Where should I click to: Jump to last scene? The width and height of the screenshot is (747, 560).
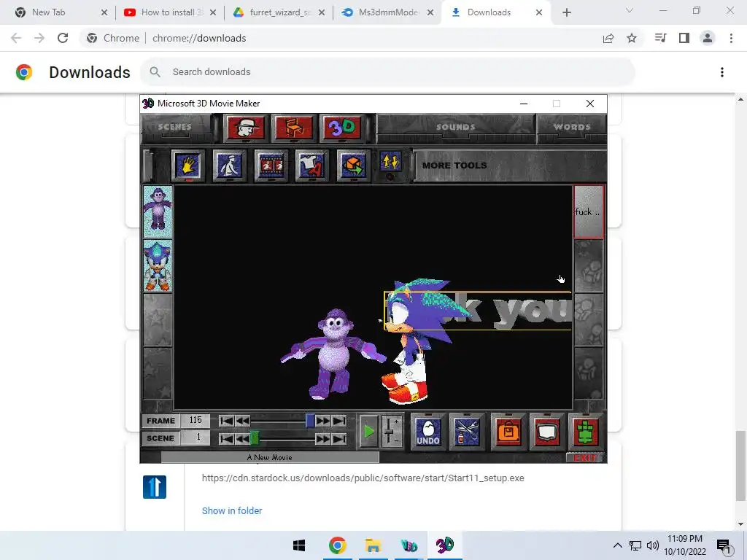(x=339, y=438)
